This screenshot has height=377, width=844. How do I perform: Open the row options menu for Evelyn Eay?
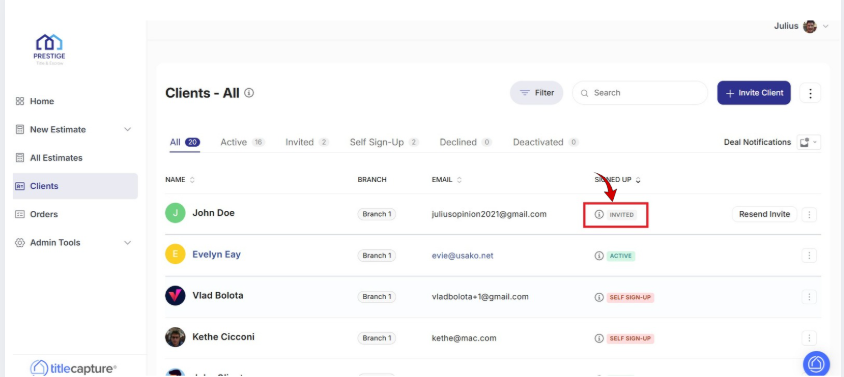point(809,255)
